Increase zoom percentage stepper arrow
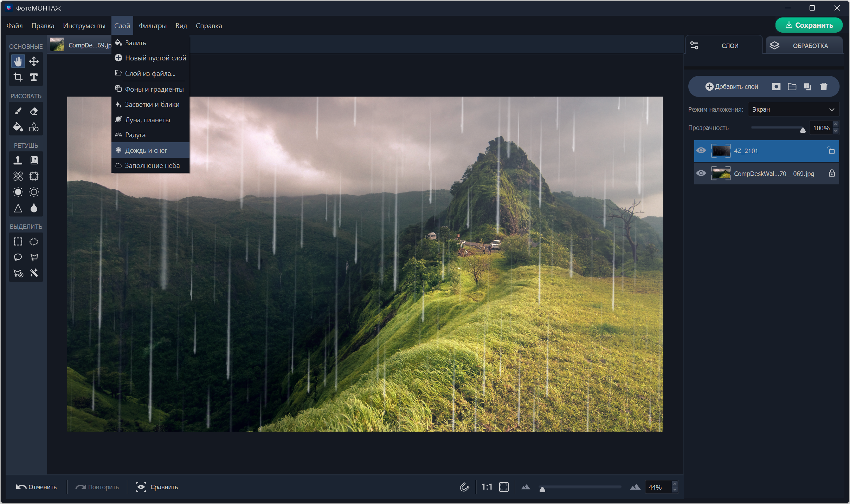This screenshot has height=504, width=850. 675,484
